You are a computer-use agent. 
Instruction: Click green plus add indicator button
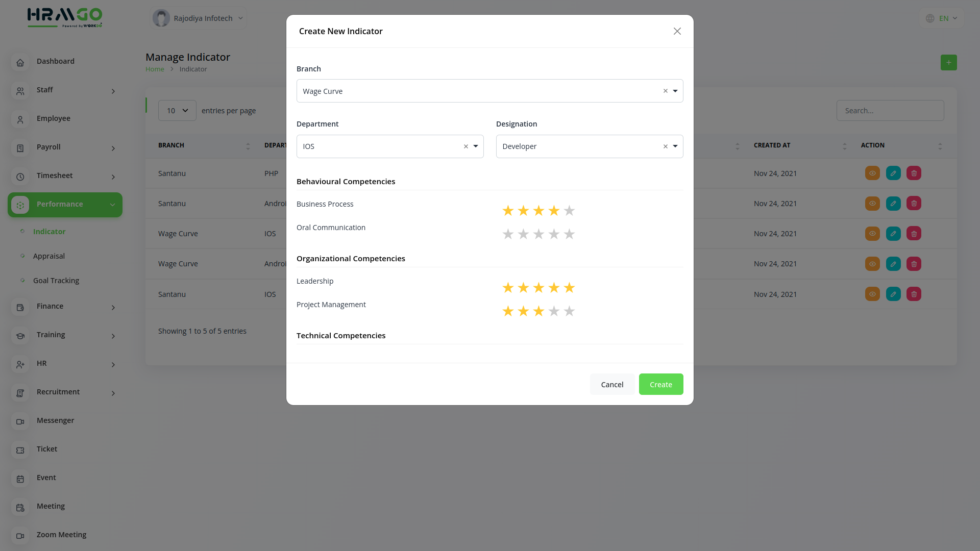[x=948, y=63]
